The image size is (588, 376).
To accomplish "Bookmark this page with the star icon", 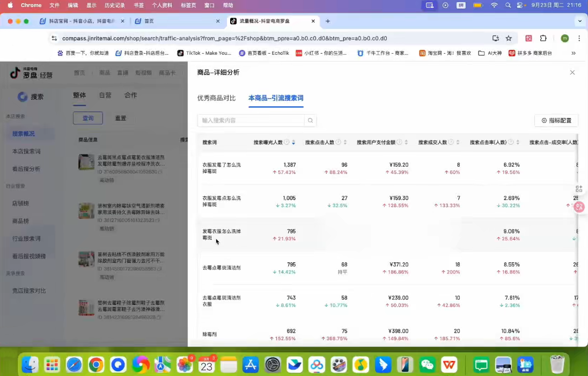I will pyautogui.click(x=508, y=39).
